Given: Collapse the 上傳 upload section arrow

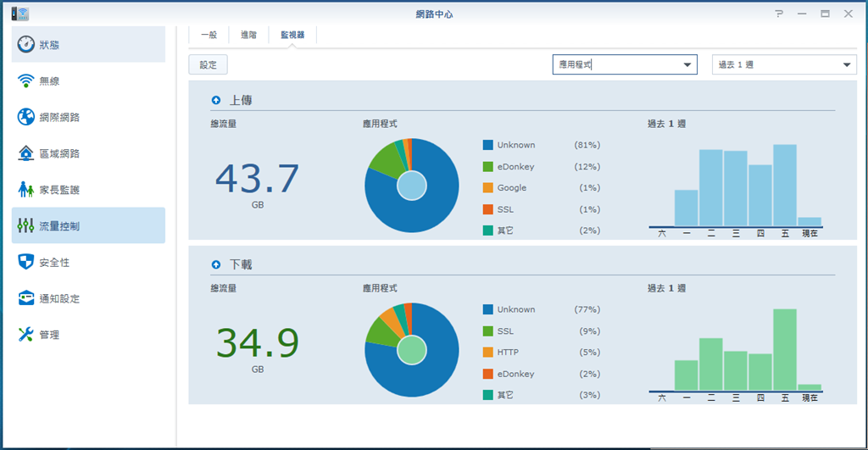Looking at the screenshot, I should click(x=216, y=100).
